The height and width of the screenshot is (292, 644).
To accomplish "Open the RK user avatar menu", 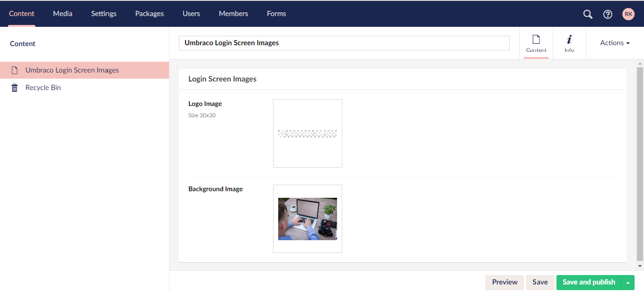I will coord(628,14).
